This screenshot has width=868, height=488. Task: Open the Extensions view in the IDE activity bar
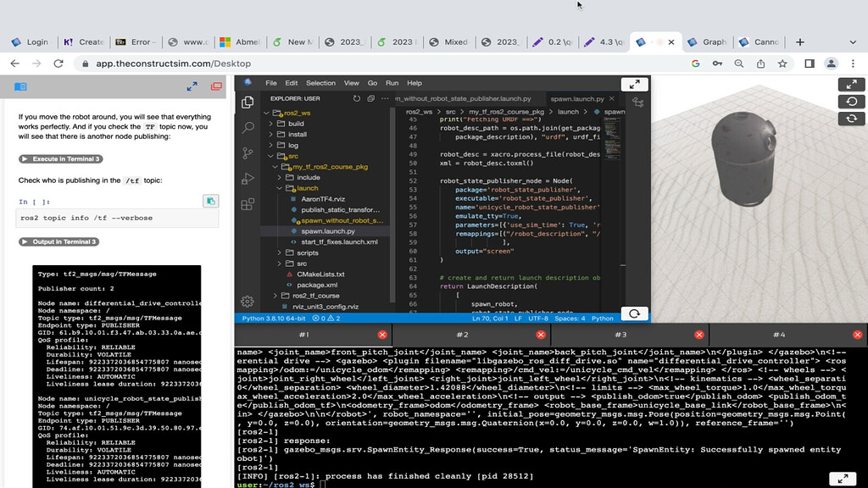pos(248,204)
